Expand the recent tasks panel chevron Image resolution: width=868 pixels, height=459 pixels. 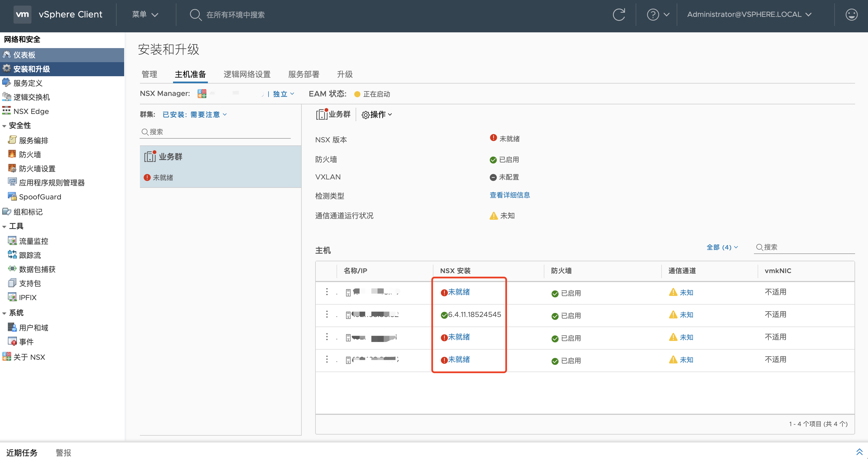point(859,452)
